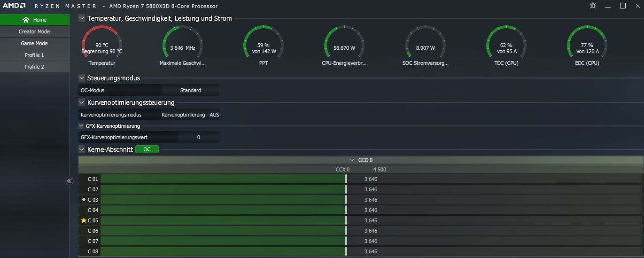Screen dimensions: 644x258
Task: Click the double-chevron sidebar collapse icon
Action: pos(70,181)
